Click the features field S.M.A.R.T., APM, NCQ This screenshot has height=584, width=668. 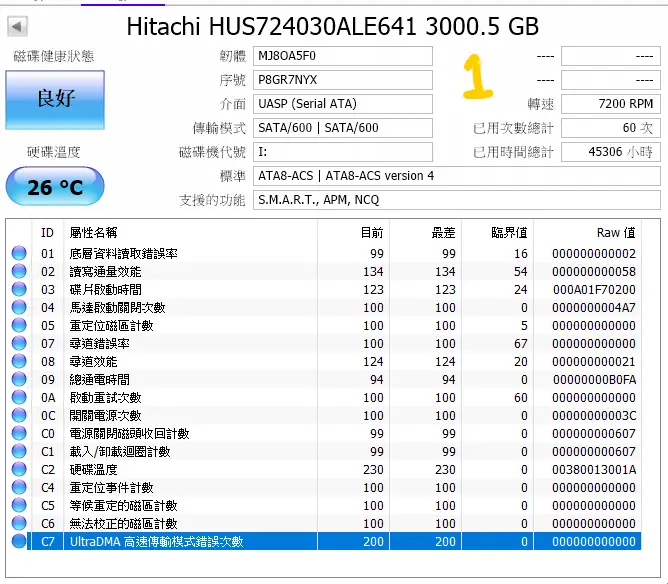click(x=457, y=200)
